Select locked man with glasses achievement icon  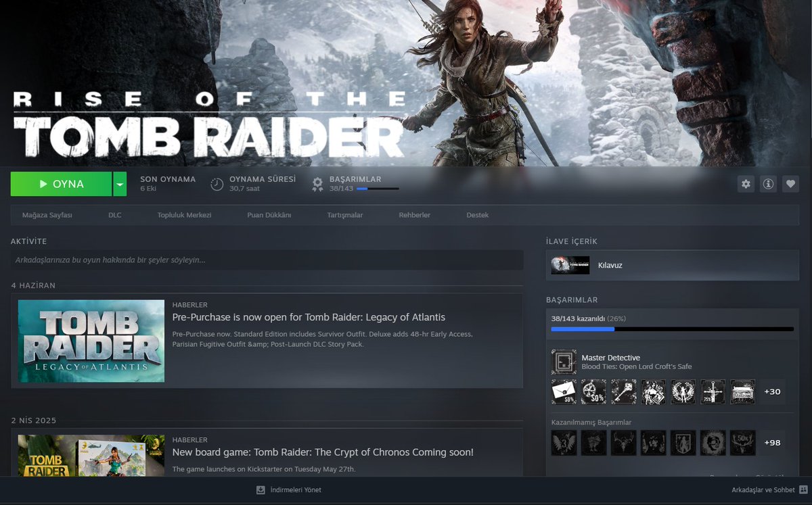(x=713, y=443)
